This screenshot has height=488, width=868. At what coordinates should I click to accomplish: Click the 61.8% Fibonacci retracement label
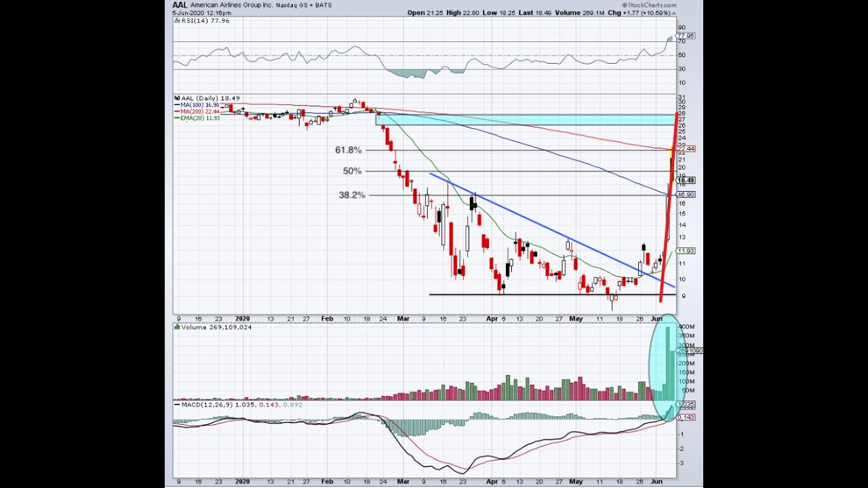pos(349,150)
